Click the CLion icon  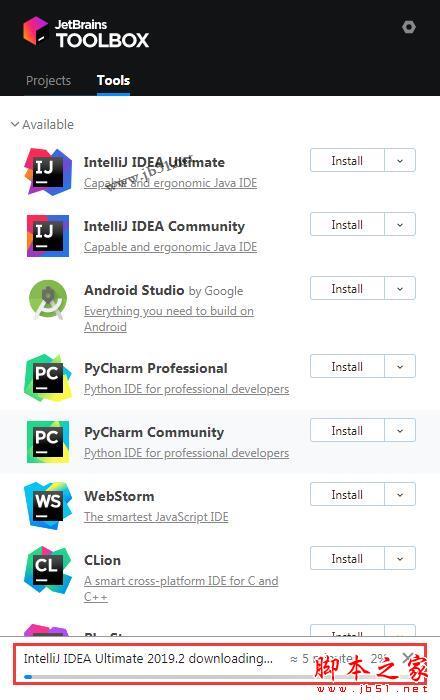[x=48, y=570]
